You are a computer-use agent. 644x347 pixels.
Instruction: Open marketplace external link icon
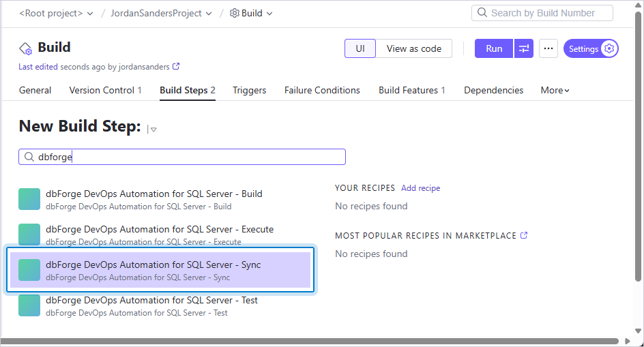coord(524,235)
